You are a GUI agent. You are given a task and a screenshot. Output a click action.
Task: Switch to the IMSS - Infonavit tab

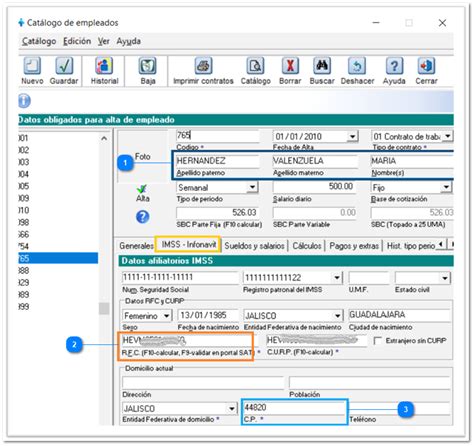pos(189,244)
